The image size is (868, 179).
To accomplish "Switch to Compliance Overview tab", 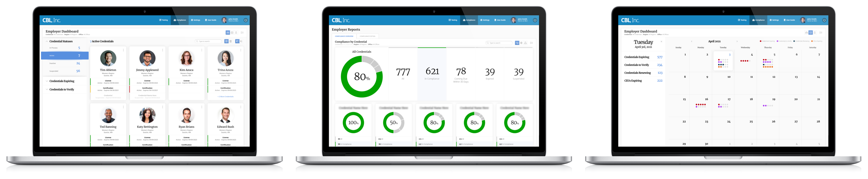I will tap(344, 36).
